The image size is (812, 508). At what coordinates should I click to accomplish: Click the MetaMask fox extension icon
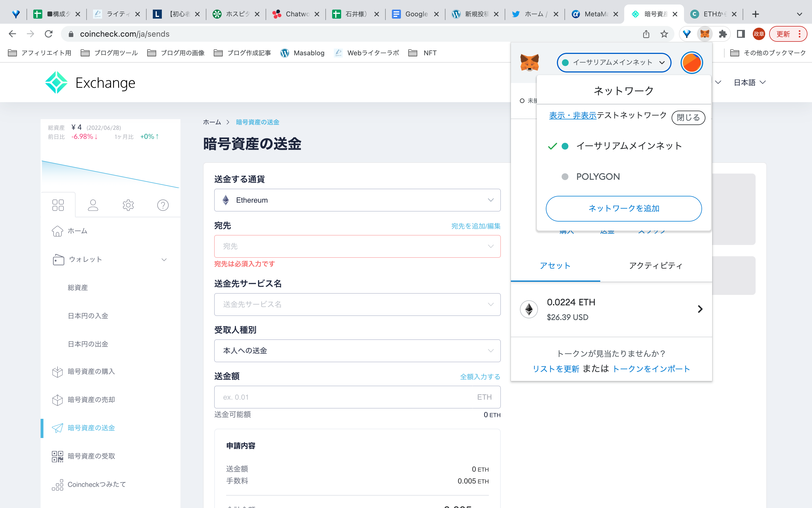(x=704, y=34)
